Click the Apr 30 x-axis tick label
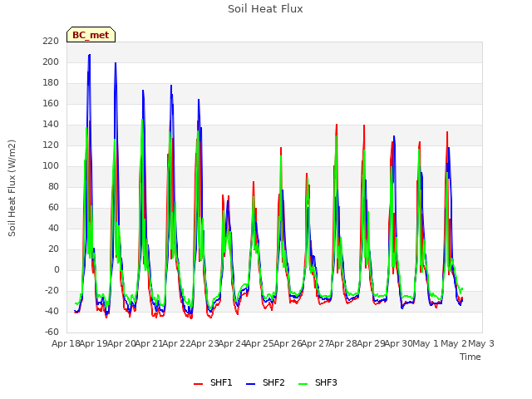 coord(398,343)
